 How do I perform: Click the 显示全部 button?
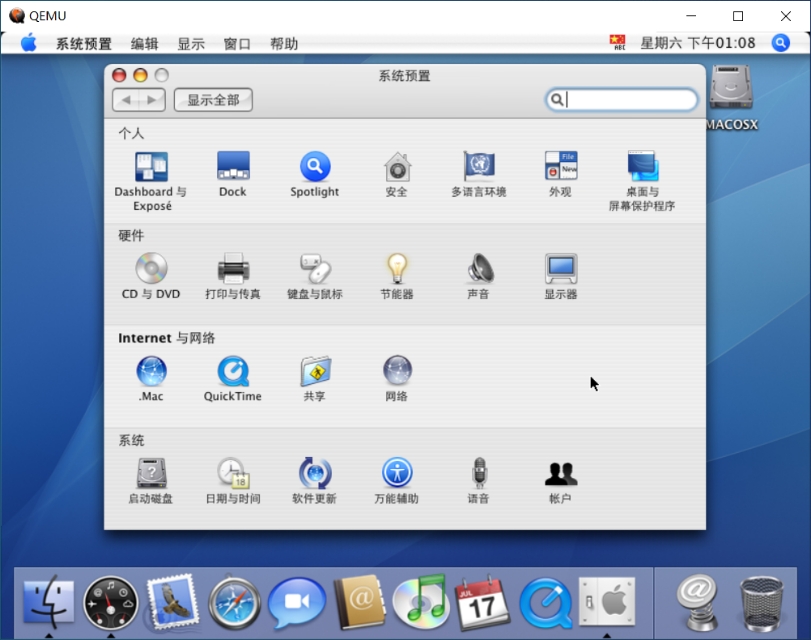[x=212, y=100]
